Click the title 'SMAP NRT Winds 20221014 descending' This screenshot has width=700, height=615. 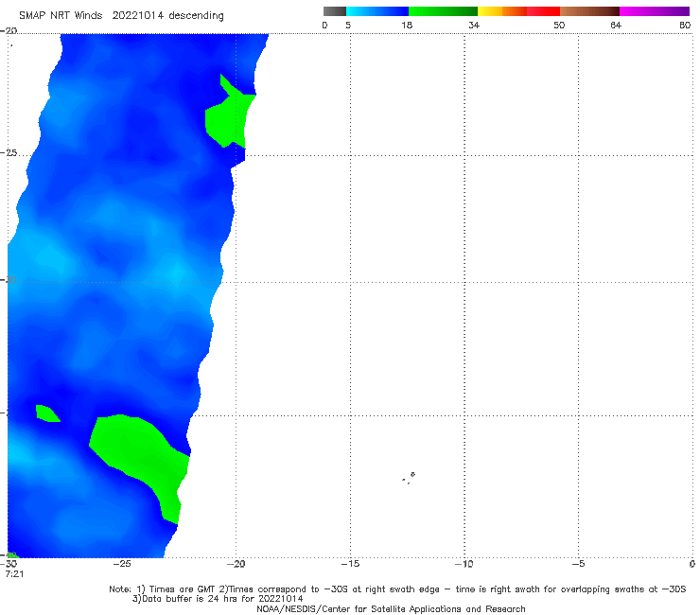[x=121, y=15]
